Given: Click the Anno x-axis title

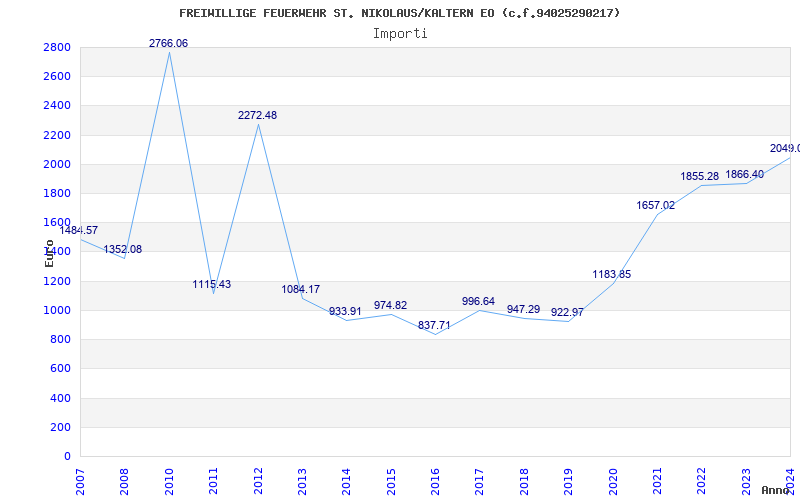Looking at the screenshot, I should coord(775,490).
